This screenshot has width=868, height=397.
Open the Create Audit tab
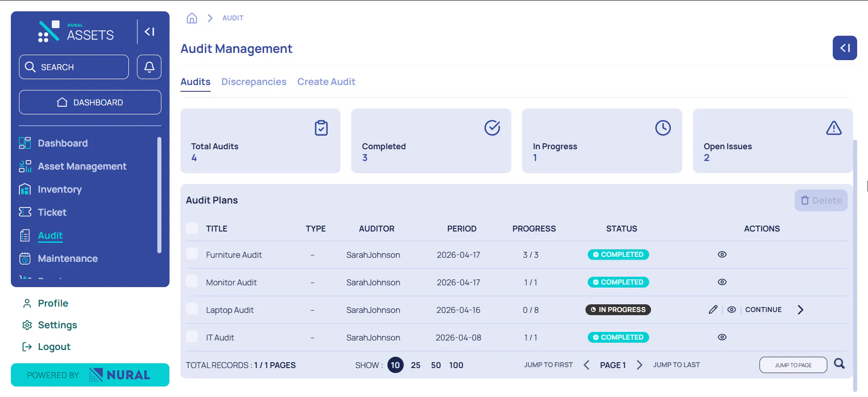point(326,82)
